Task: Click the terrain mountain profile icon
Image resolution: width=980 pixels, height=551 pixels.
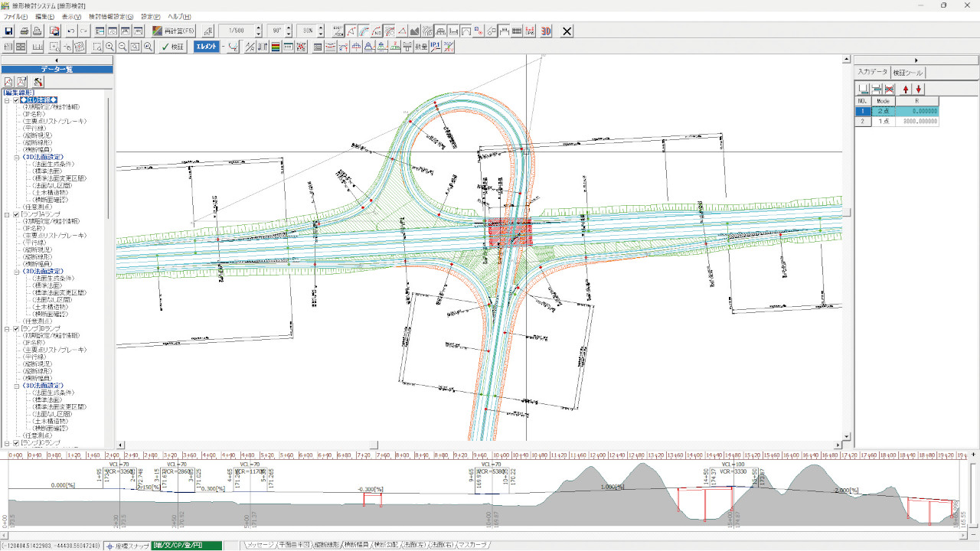Action: [x=415, y=31]
